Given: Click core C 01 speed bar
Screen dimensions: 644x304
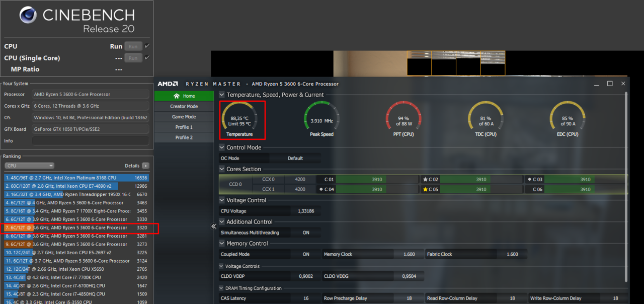Looking at the screenshot, I should point(377,179).
